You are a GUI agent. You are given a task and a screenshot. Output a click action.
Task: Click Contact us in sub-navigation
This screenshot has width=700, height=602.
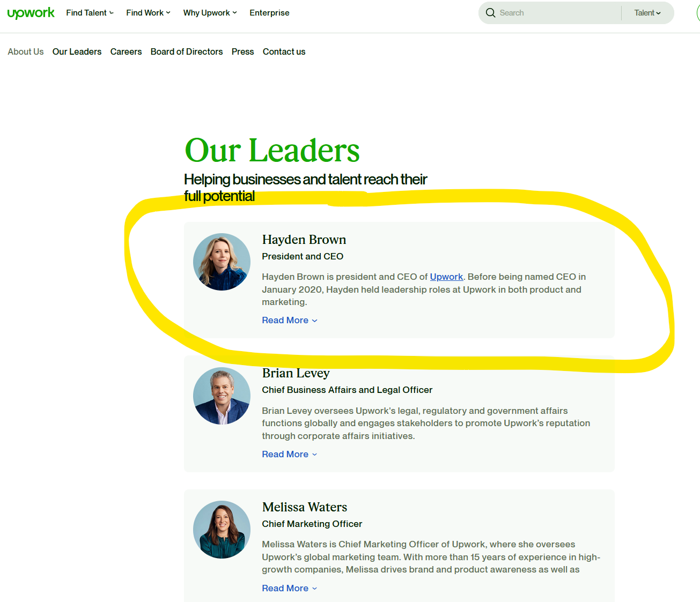tap(284, 51)
